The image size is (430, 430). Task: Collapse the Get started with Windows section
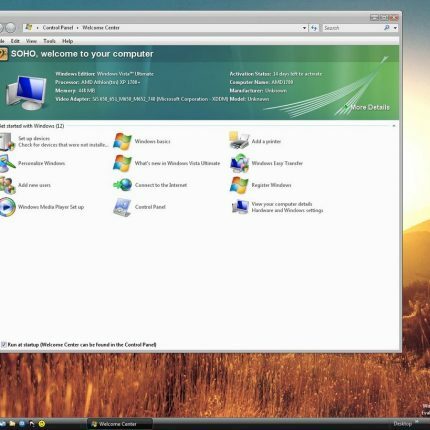pos(394,126)
